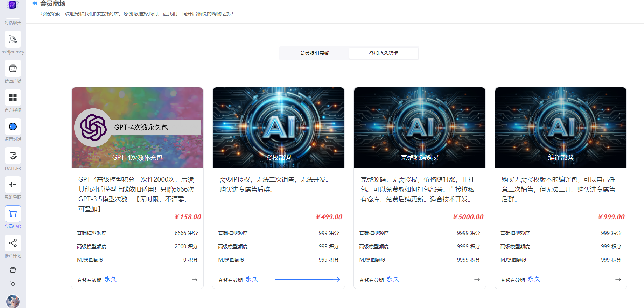Screen dimensions: 644x308
Task: Click 高级模型额度 on the ¥999.00 card
Action: coord(515,246)
